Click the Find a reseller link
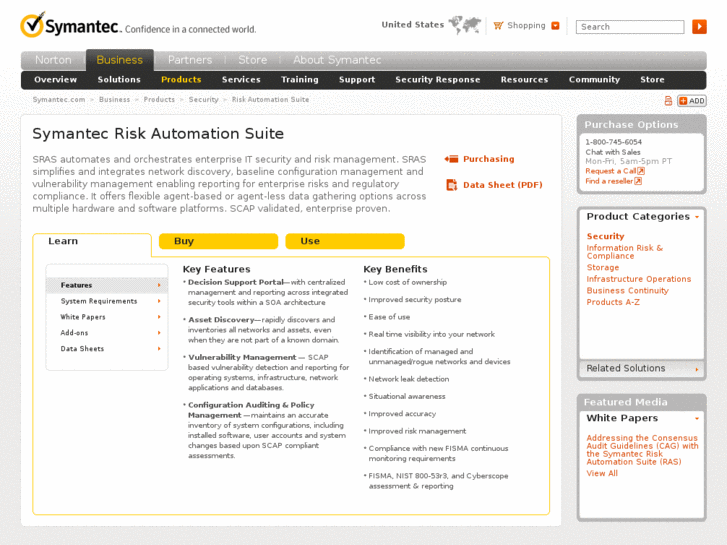The height and width of the screenshot is (545, 727). click(609, 181)
